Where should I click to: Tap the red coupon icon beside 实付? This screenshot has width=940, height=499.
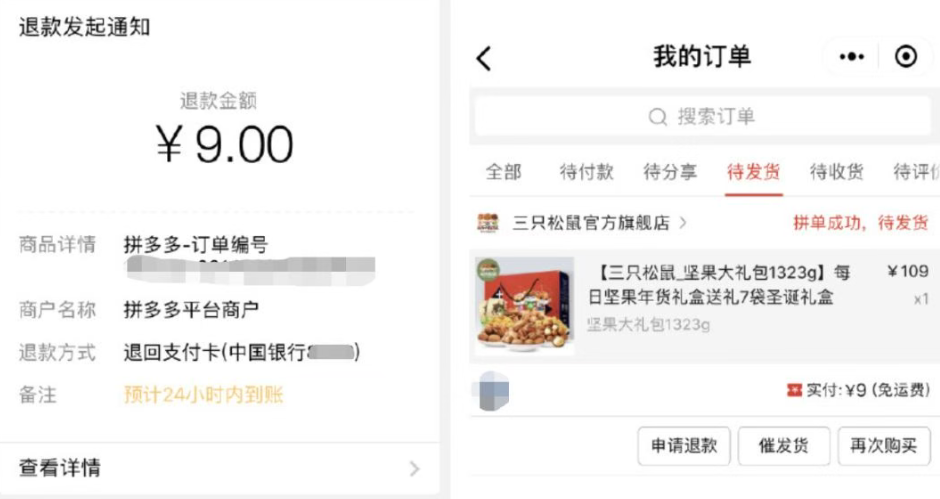point(794,391)
